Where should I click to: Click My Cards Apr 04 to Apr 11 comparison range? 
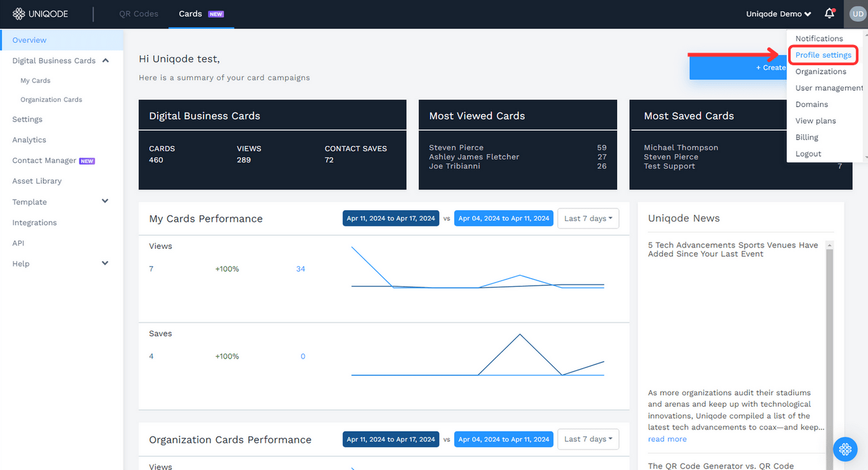504,219
